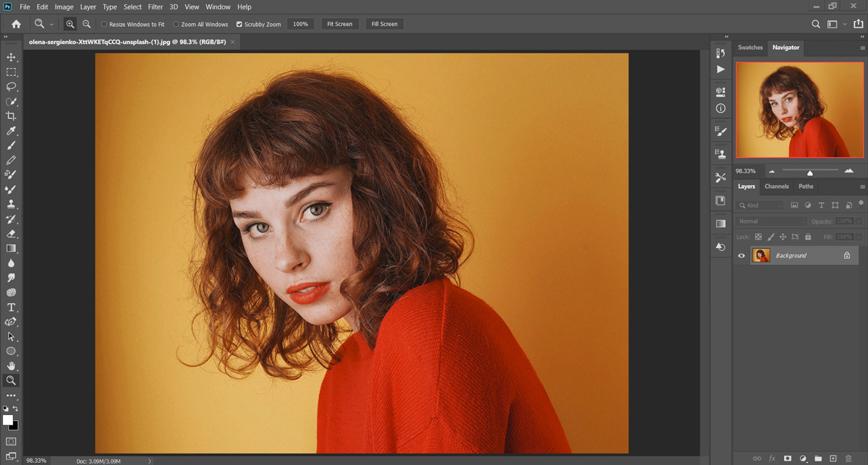Click the Navigator zoom slider handle

pyautogui.click(x=810, y=172)
